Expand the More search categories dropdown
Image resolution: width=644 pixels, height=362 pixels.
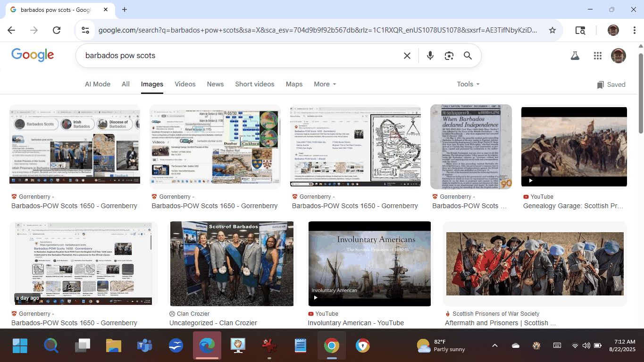pos(325,84)
